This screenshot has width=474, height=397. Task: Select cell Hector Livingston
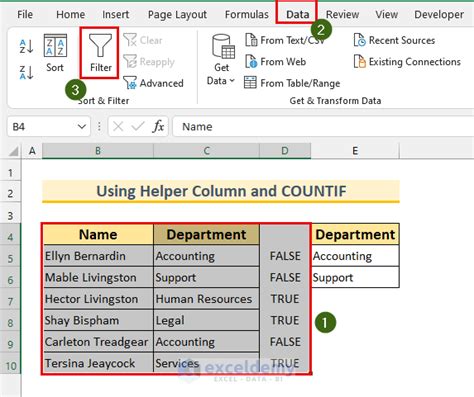pyautogui.click(x=98, y=299)
